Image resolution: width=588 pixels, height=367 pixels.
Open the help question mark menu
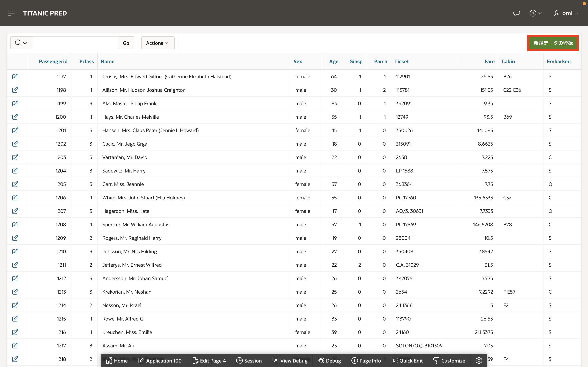click(536, 13)
